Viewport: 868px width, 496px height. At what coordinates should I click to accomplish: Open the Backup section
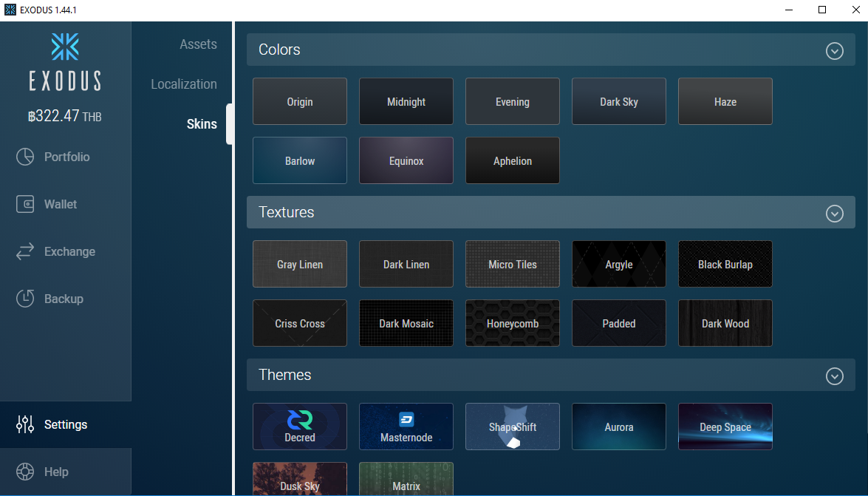pyautogui.click(x=64, y=299)
